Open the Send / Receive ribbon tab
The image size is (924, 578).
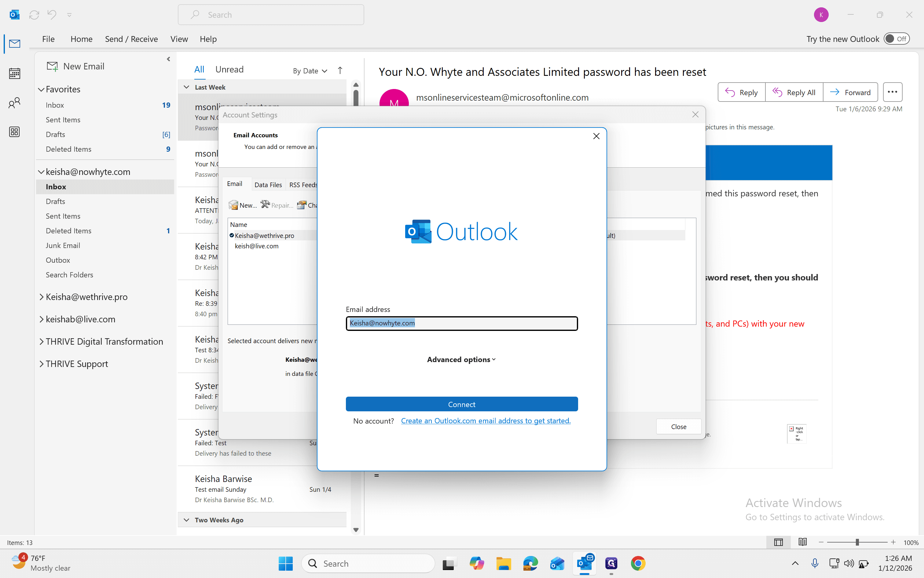[x=131, y=39]
